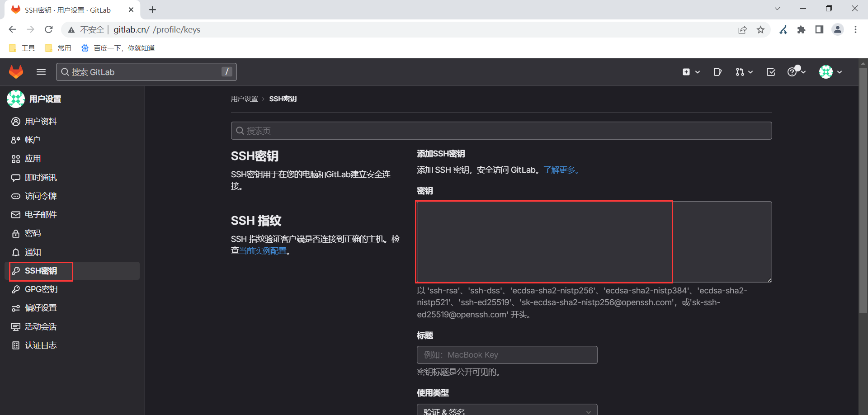This screenshot has width=868, height=415.
Task: Toggle the browser side panel icon
Action: [x=819, y=29]
